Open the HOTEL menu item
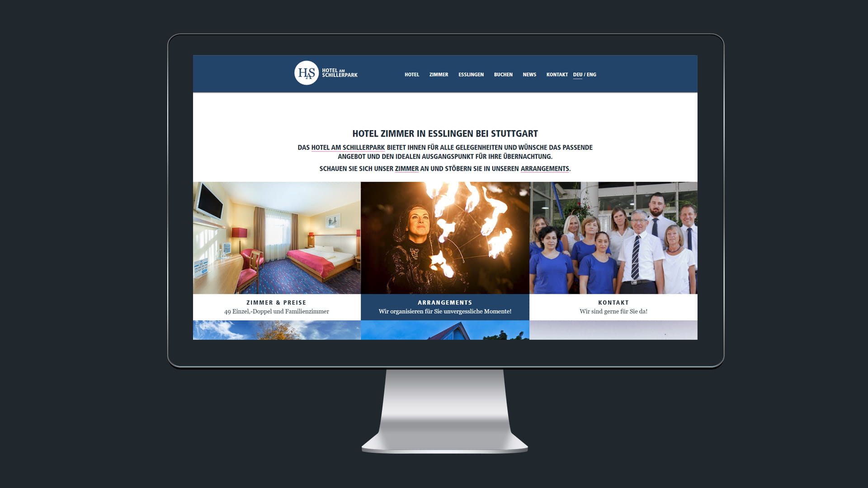The width and height of the screenshot is (868, 488). (x=411, y=75)
